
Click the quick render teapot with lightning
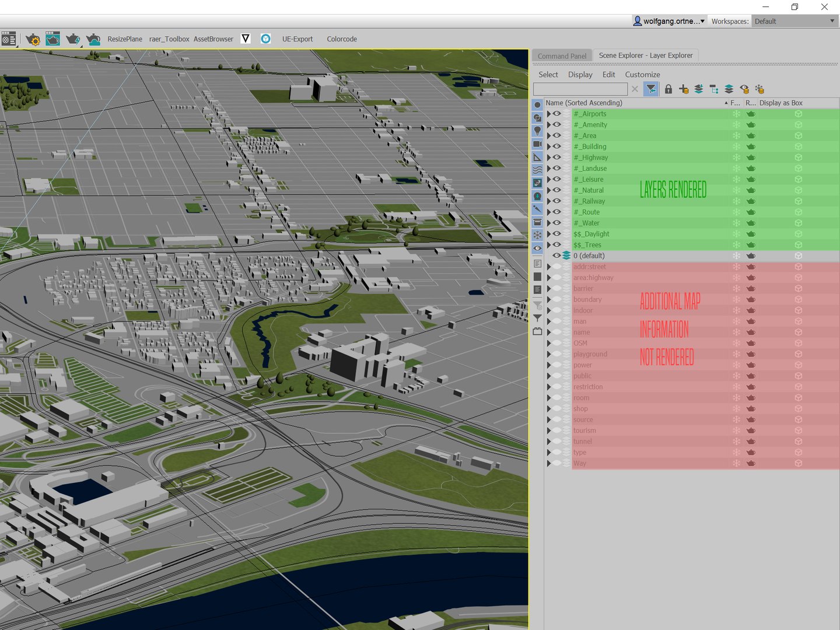[73, 39]
